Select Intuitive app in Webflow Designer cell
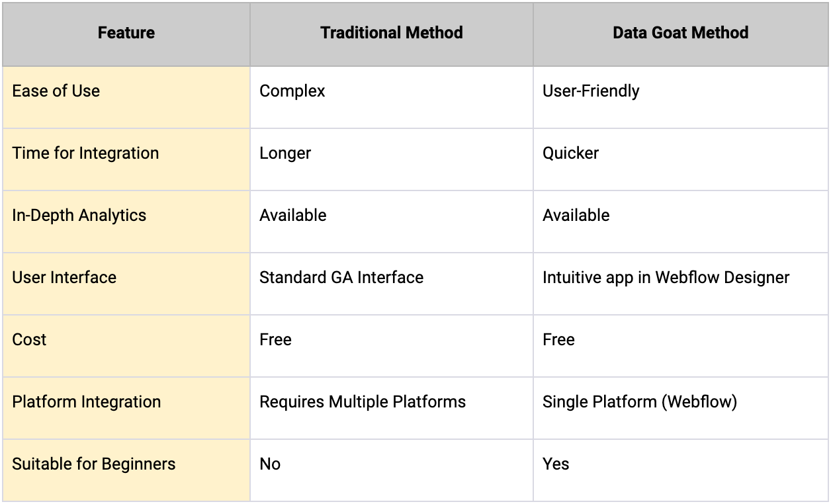This screenshot has width=831, height=504. point(666,278)
